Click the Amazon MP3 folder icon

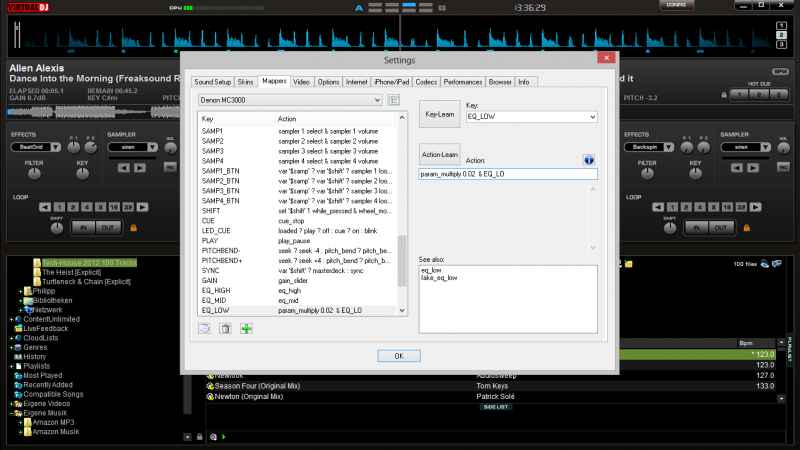pyautogui.click(x=34, y=420)
